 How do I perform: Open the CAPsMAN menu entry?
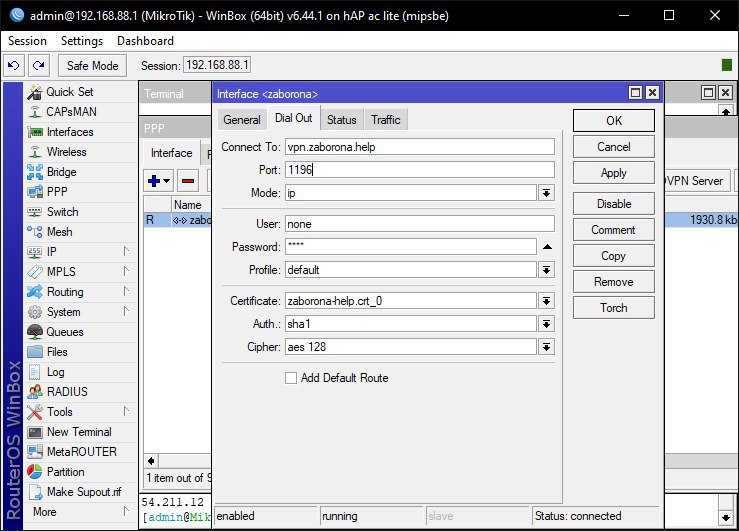[81, 112]
